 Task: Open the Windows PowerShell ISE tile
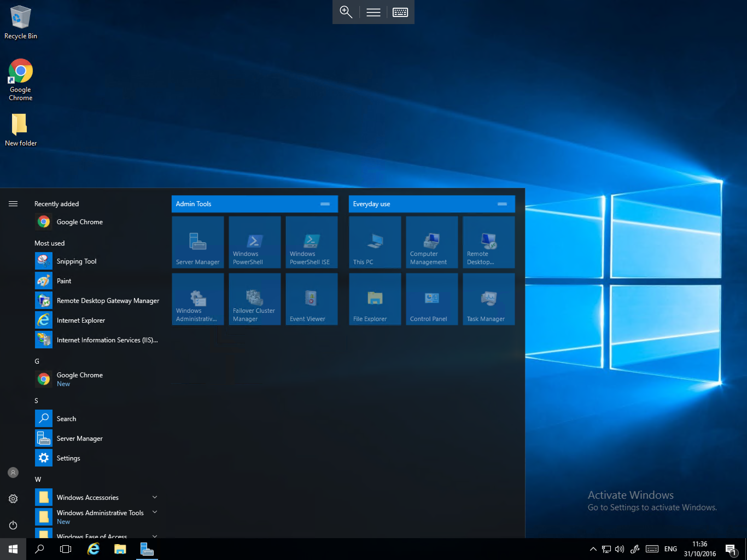pyautogui.click(x=311, y=242)
